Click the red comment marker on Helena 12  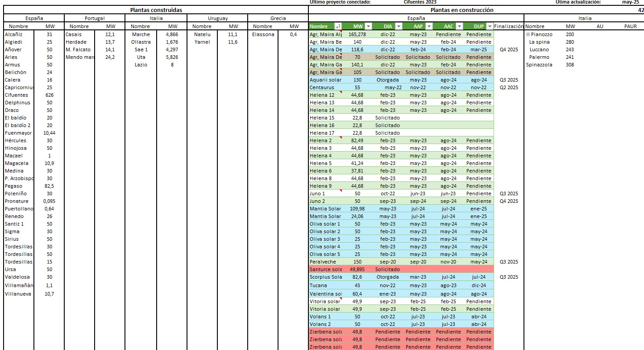[x=341, y=93]
